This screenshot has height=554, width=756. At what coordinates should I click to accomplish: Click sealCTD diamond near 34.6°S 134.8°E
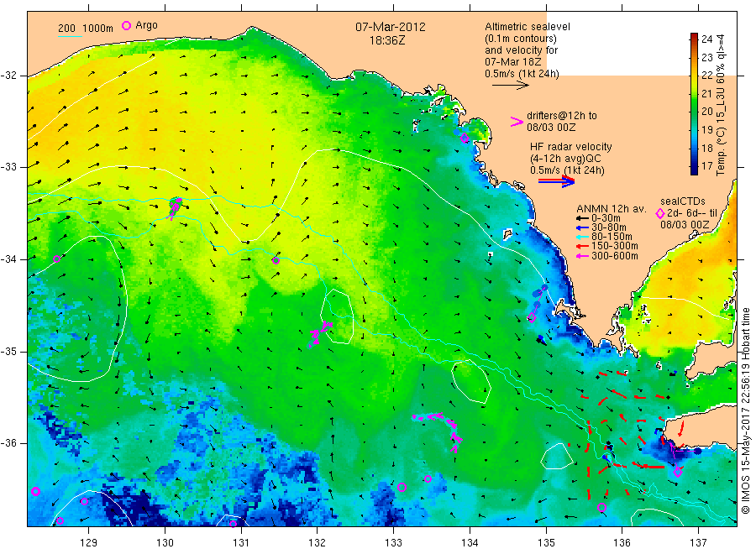(x=532, y=317)
